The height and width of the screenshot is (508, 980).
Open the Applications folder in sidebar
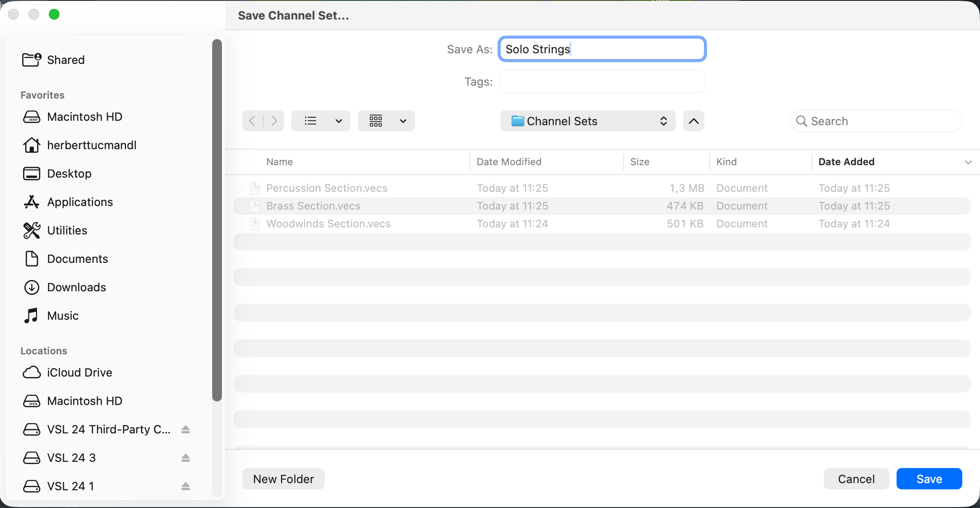tap(80, 202)
